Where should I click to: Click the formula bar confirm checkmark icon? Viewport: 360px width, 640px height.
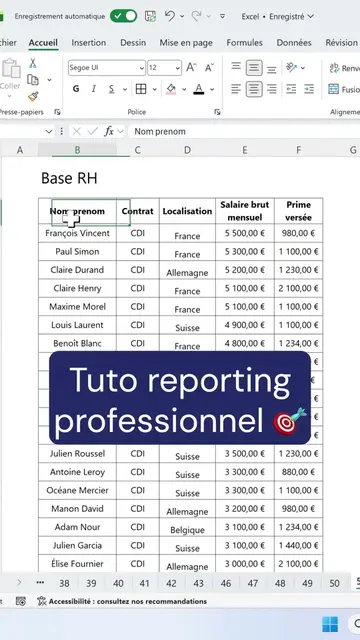[93, 131]
